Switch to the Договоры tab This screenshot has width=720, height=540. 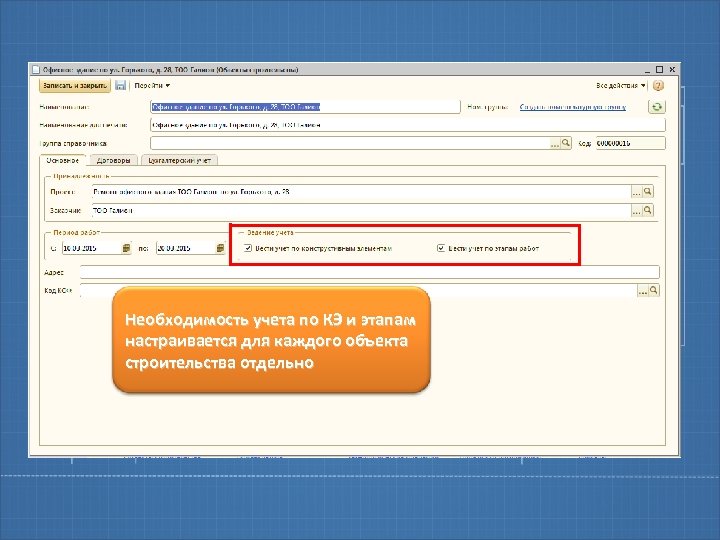click(x=113, y=160)
